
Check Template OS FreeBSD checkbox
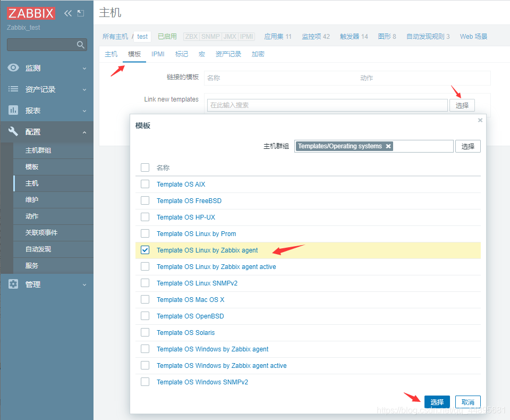tap(145, 200)
